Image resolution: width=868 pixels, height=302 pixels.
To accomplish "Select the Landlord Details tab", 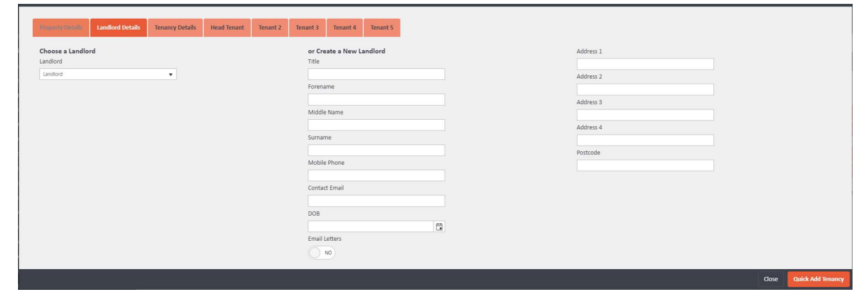I will [118, 28].
